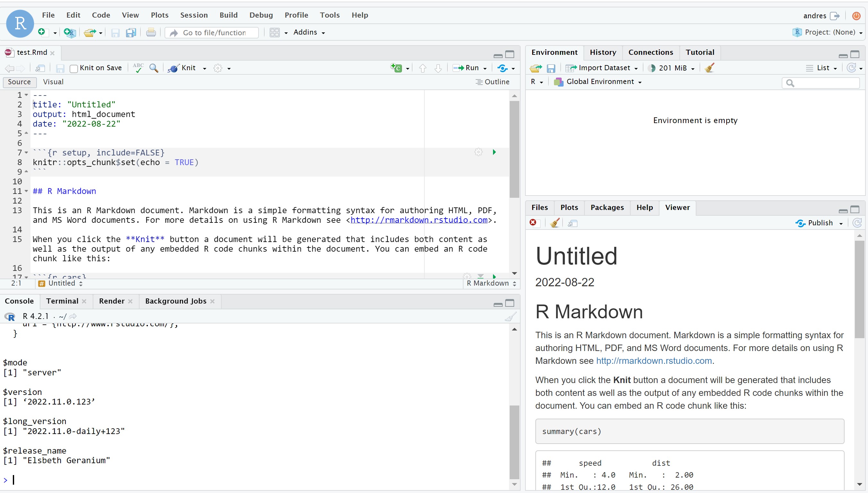This screenshot has width=868, height=493.
Task: Click the New File plus icon
Action: click(x=42, y=32)
